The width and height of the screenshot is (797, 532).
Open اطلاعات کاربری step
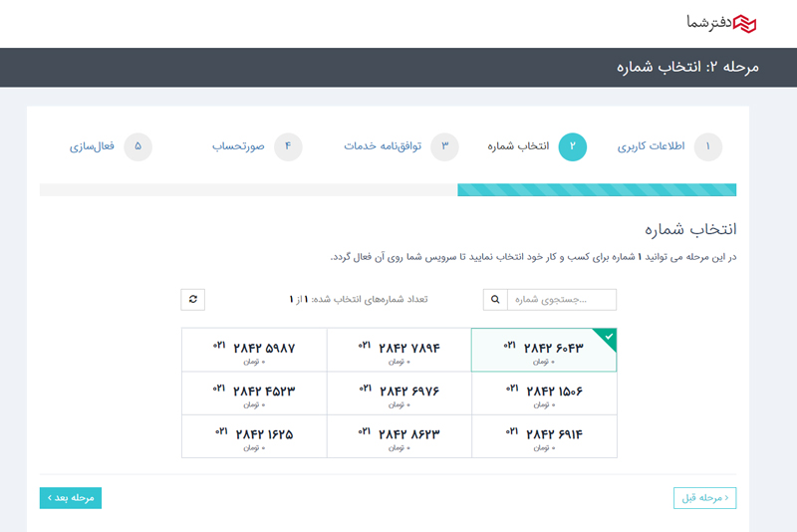651,146
